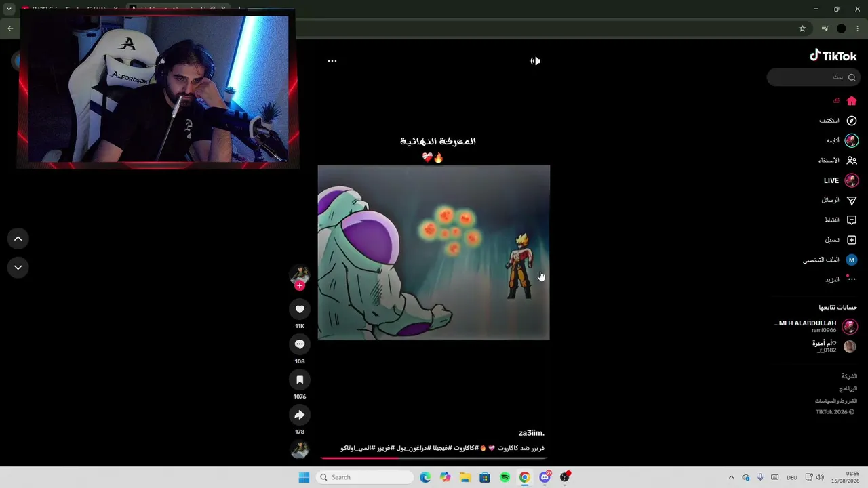Click the search magnifier in TikTok sidebar
The width and height of the screenshot is (868, 488).
852,77
